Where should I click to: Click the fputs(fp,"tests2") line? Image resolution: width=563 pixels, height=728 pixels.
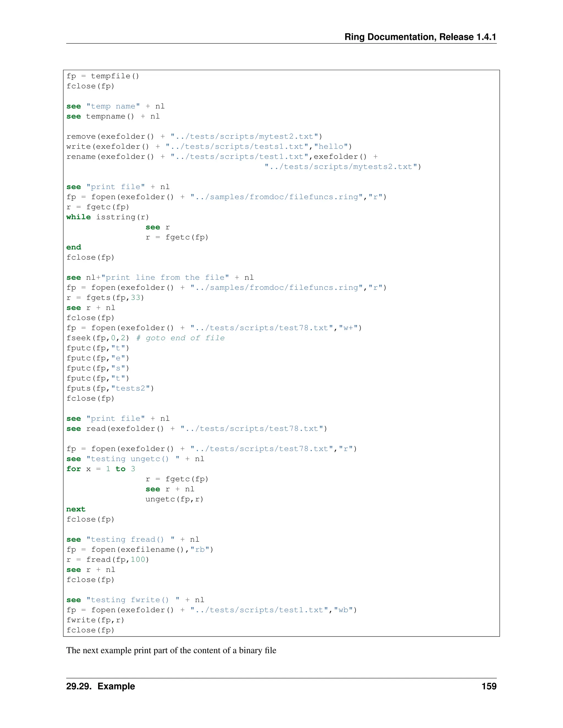point(110,388)
